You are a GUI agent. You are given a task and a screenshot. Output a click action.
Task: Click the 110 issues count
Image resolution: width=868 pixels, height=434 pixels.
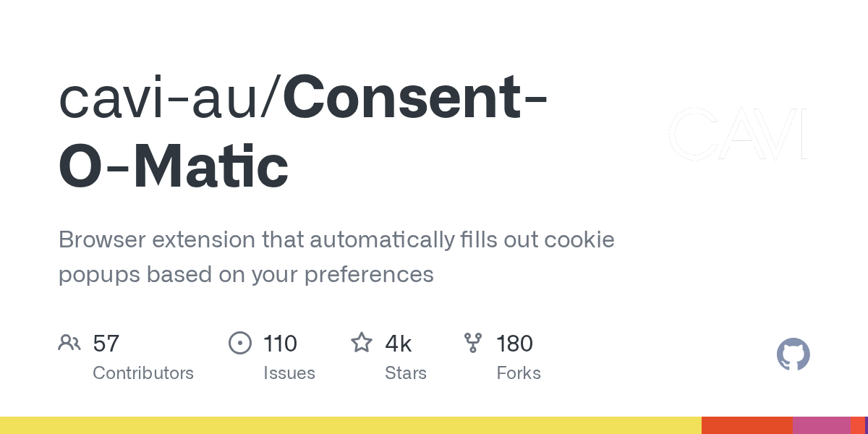(280, 344)
